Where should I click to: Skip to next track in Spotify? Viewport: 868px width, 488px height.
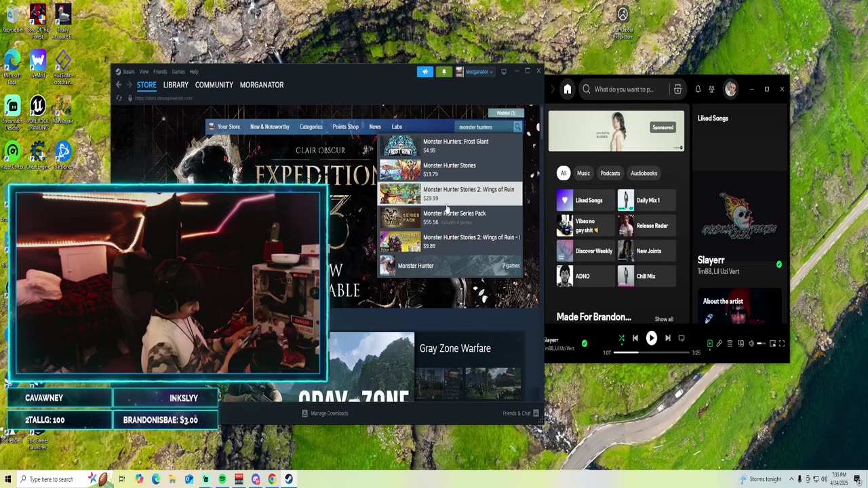(x=667, y=338)
